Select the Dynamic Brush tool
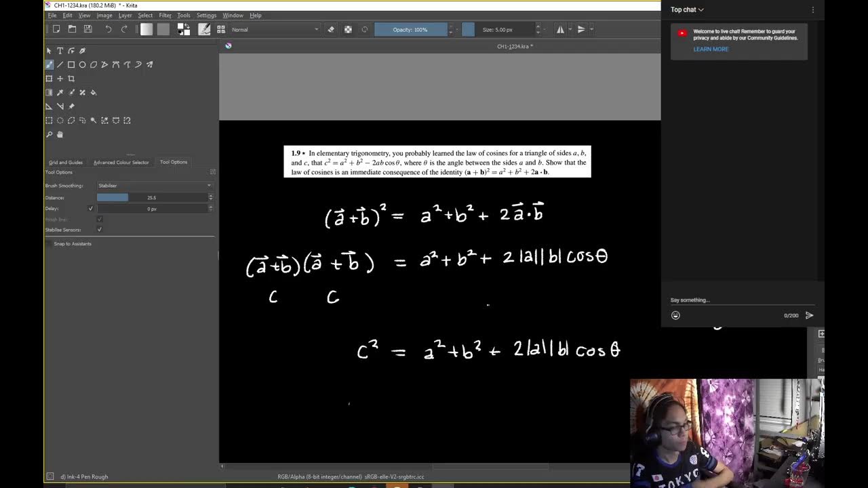Screen dimensions: 868x488 coord(138,65)
